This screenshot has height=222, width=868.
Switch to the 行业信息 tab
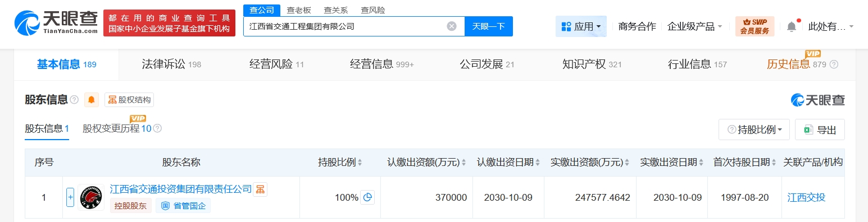[697, 64]
